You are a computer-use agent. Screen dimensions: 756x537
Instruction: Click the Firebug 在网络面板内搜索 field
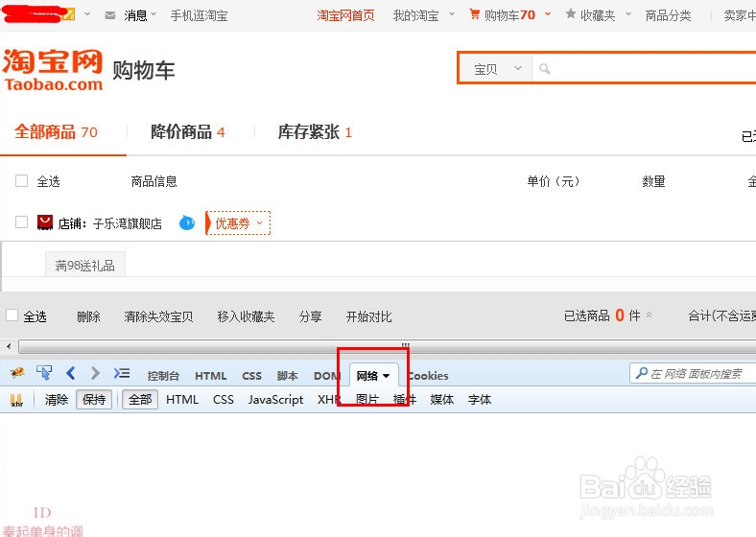pos(693,373)
